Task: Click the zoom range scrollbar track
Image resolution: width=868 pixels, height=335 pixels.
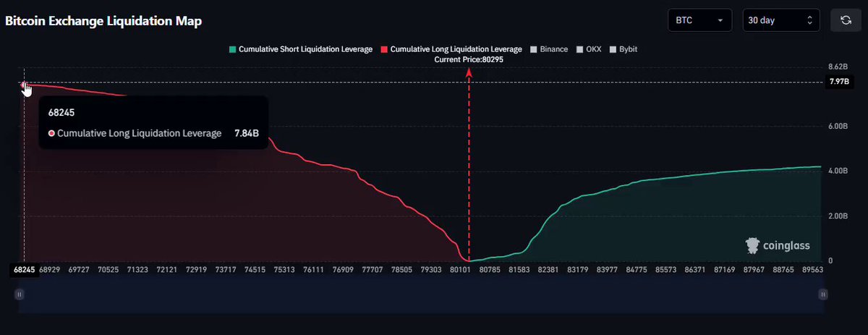Action: 421,294
